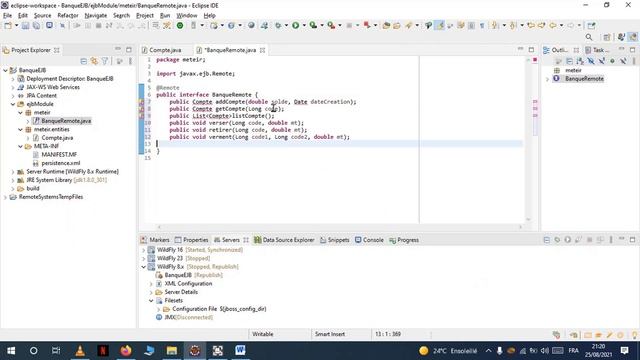Select BanqueRemote.java in Project Explorer
Screen dimensions: 640x360
coord(66,121)
